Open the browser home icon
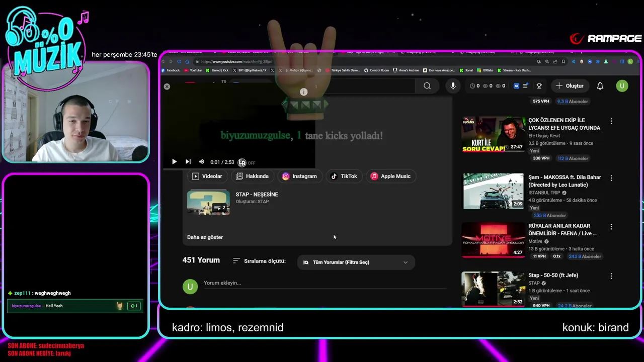The image size is (644, 362). coord(187,61)
